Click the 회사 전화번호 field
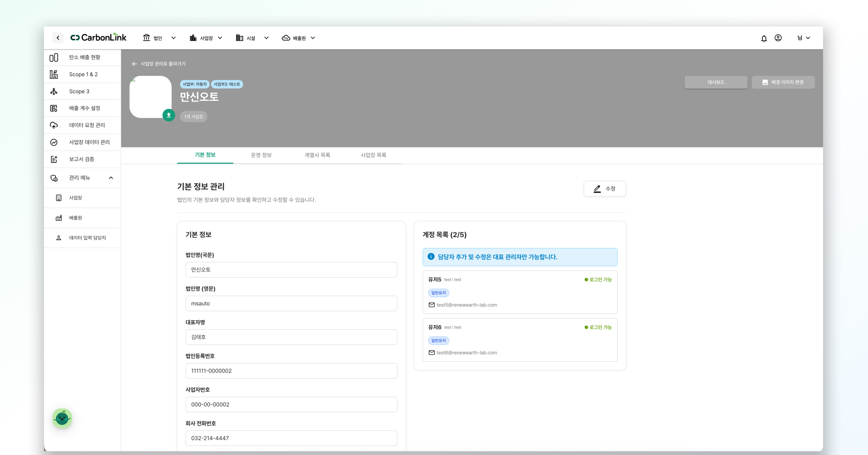Screen dimensions: 868x455 point(292,438)
